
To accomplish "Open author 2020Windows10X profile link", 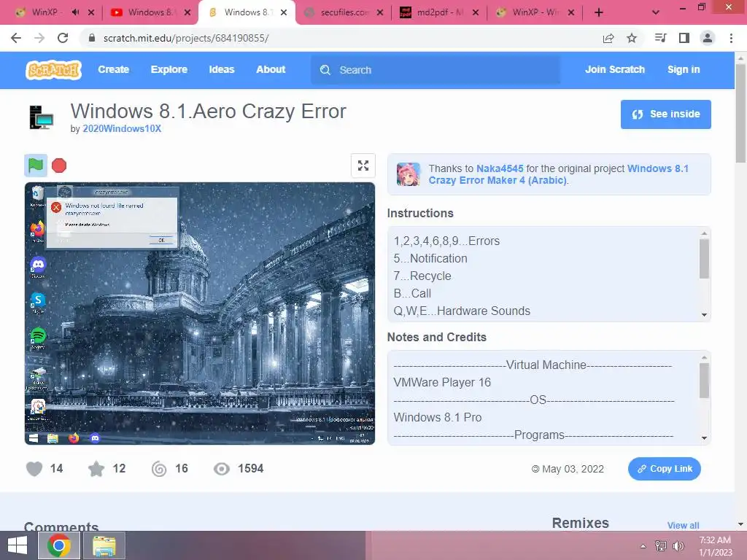I will pos(122,128).
